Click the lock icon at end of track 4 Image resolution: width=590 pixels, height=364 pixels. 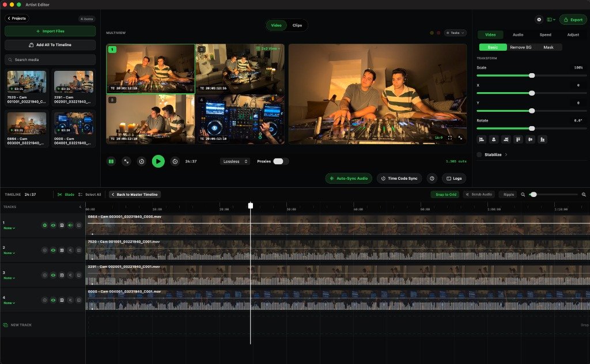79,300
